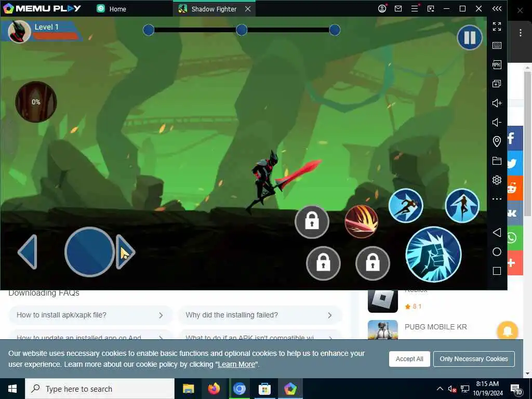This screenshot has width=532, height=399.
Task: Open MEmu GPS location tool
Action: pyautogui.click(x=497, y=141)
